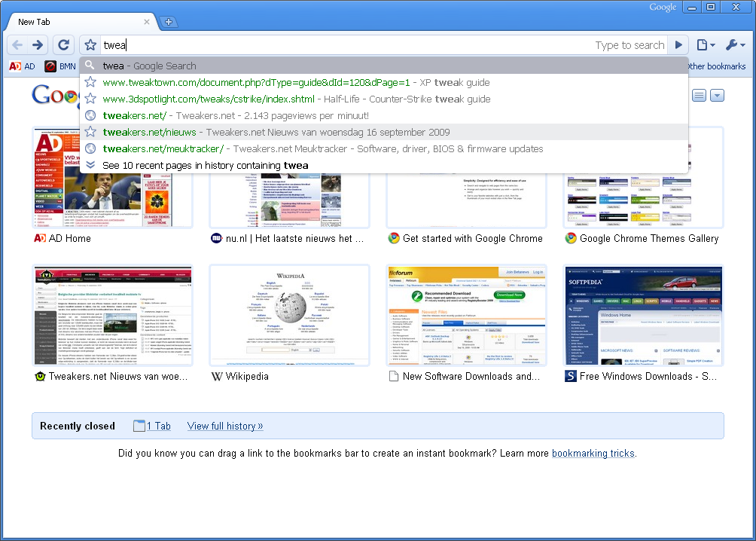Click the globe icon of the tweakers.net/ suggestion
Image resolution: width=756 pixels, height=541 pixels.
click(90, 115)
